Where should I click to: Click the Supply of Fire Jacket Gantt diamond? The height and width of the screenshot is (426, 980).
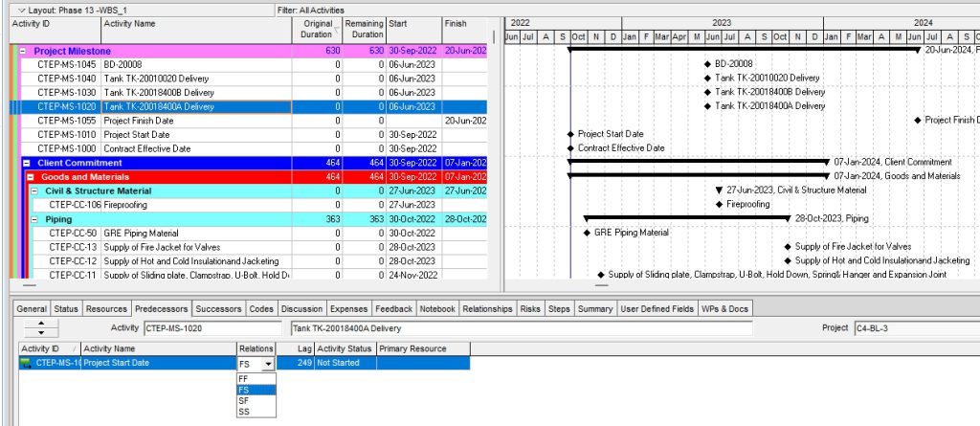click(788, 247)
